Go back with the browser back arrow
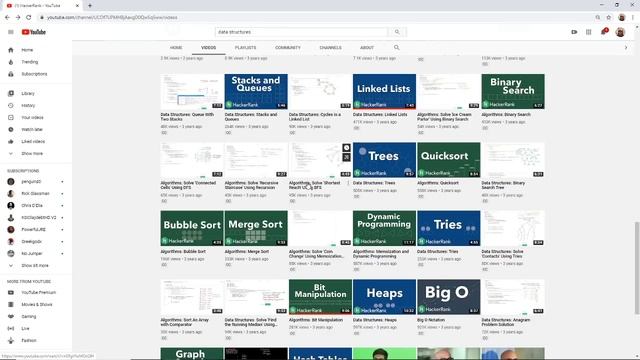This screenshot has width=640, height=360. click(x=7, y=18)
